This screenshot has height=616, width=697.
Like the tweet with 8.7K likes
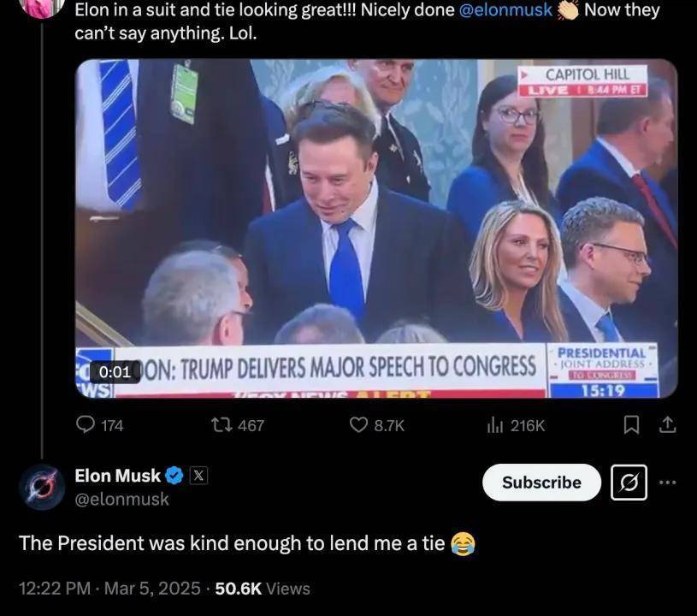click(359, 424)
